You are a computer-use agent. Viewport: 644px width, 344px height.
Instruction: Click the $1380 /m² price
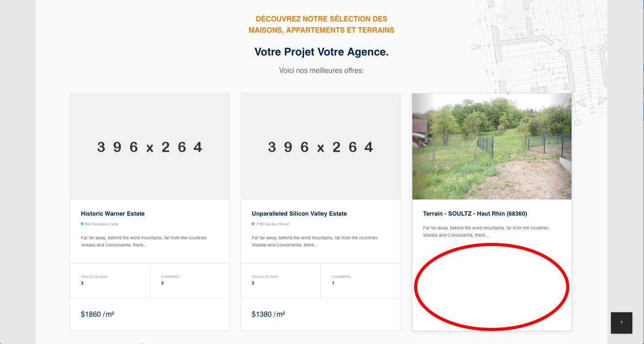point(268,314)
